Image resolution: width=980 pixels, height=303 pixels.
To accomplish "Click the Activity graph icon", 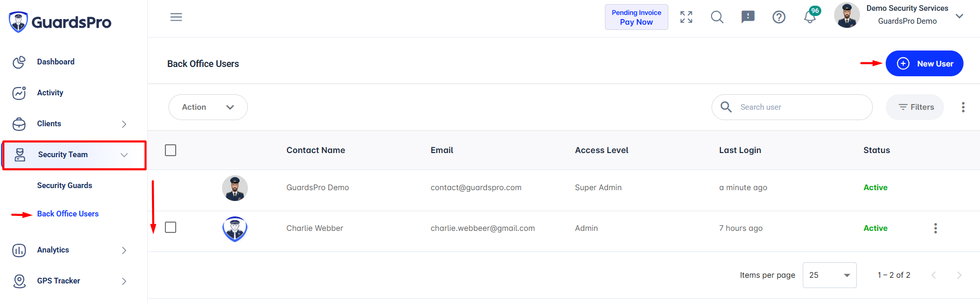I will (19, 93).
